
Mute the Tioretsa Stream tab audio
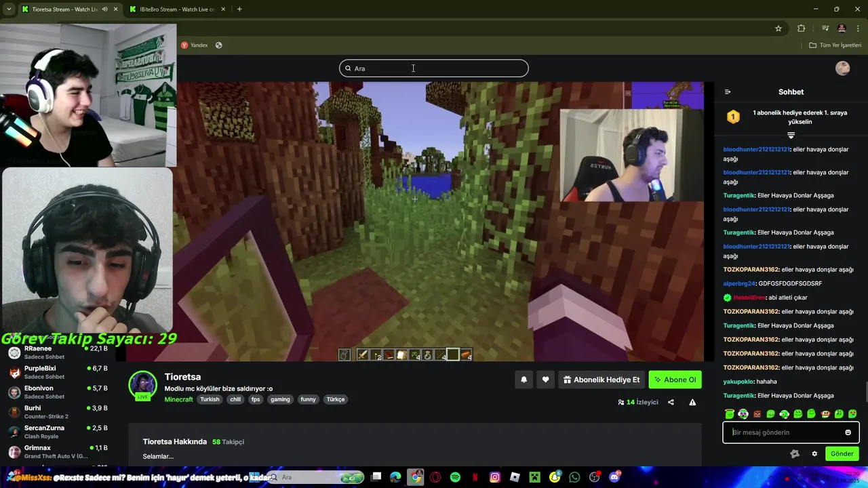[104, 9]
